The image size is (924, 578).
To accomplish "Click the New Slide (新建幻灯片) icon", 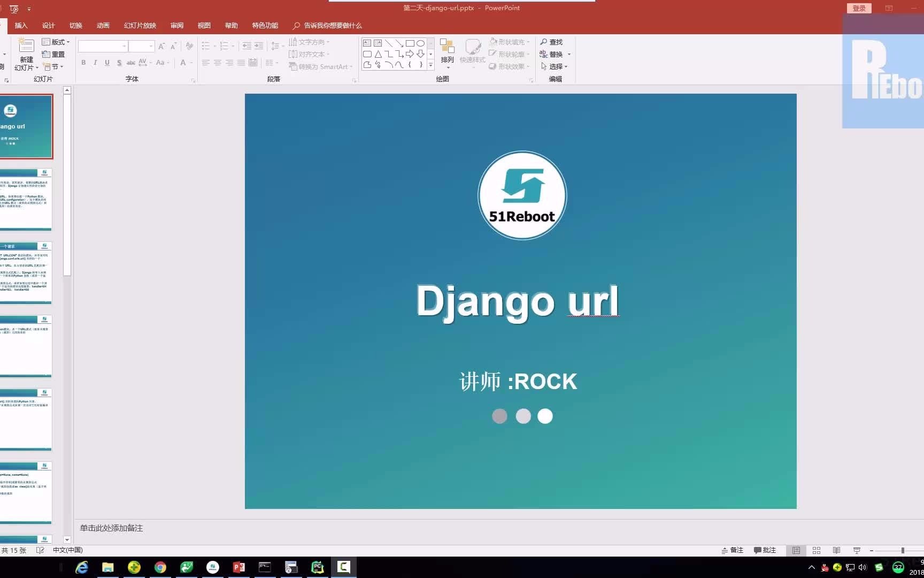I will coord(26,45).
